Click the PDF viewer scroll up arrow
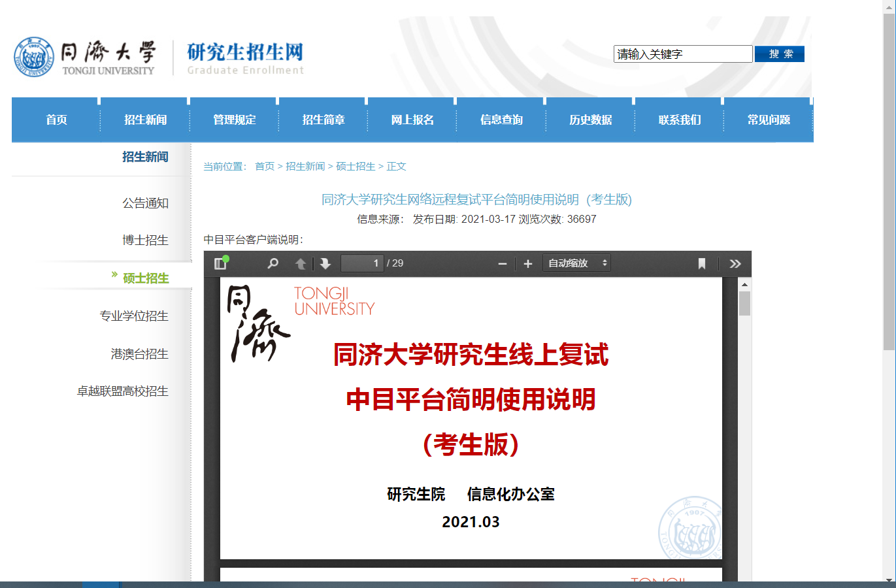896x588 pixels. tap(744, 285)
